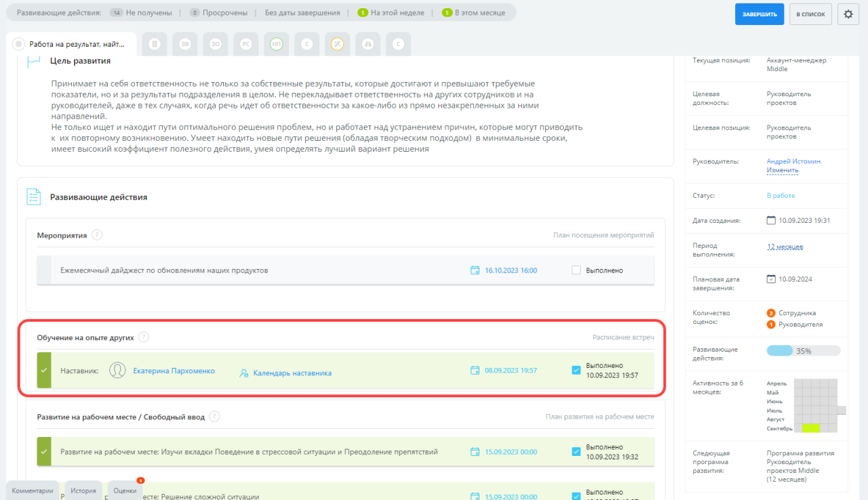Click Аккаунт-менеджер Middle position value
The width and height of the screenshot is (868, 500).
796,64
